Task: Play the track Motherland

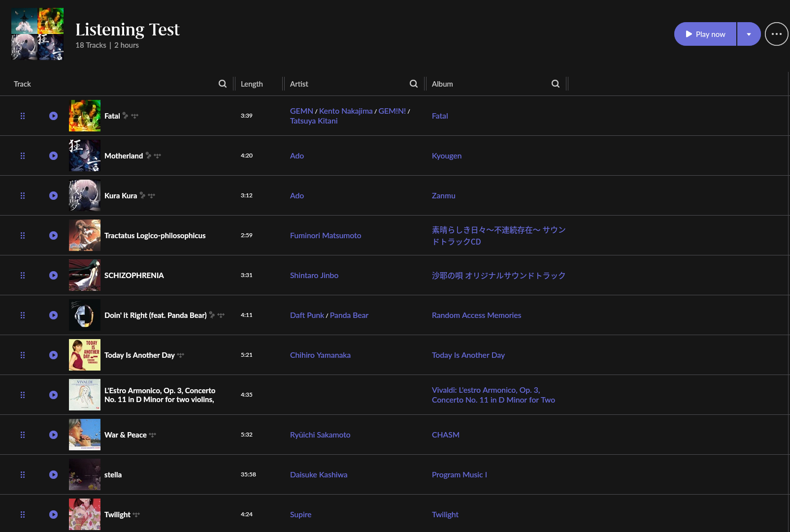Action: (x=53, y=156)
